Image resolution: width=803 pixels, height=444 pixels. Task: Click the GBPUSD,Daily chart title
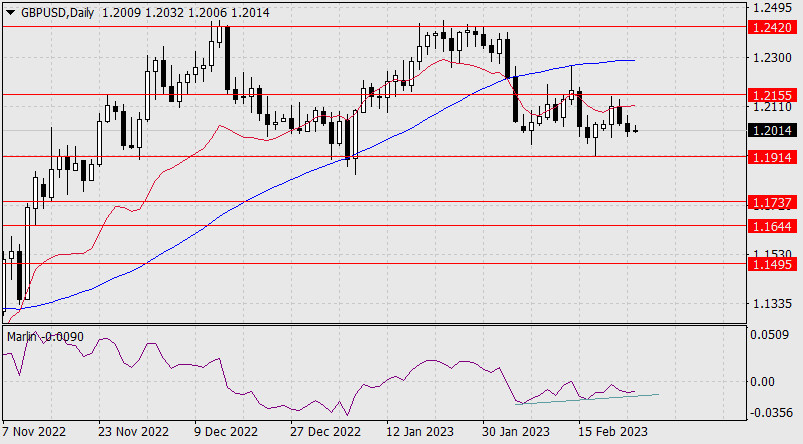(x=57, y=13)
